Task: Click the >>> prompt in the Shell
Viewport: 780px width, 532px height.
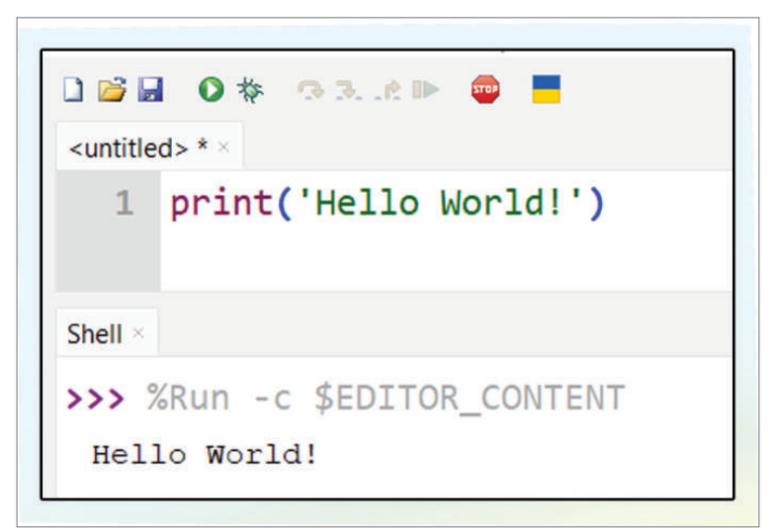Action: (x=95, y=399)
